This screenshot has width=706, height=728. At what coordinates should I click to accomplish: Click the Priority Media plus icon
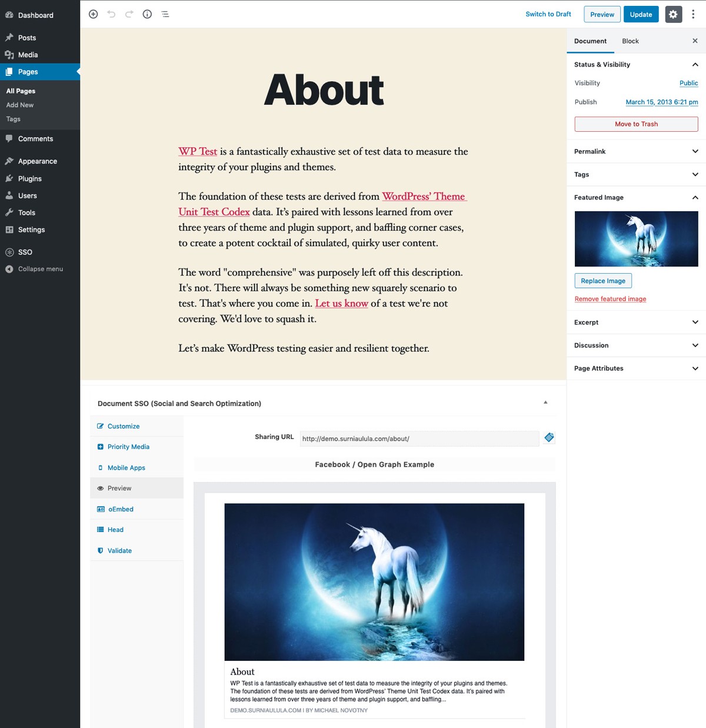point(101,447)
